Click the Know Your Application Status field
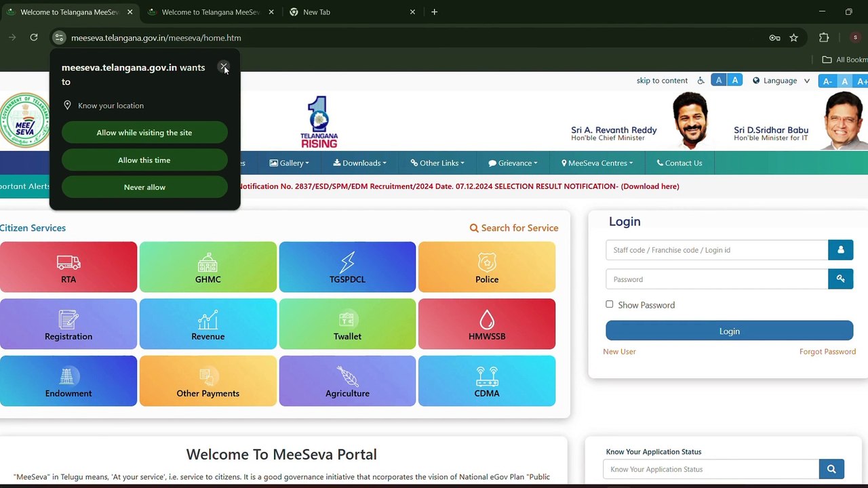This screenshot has width=868, height=488. [x=711, y=469]
